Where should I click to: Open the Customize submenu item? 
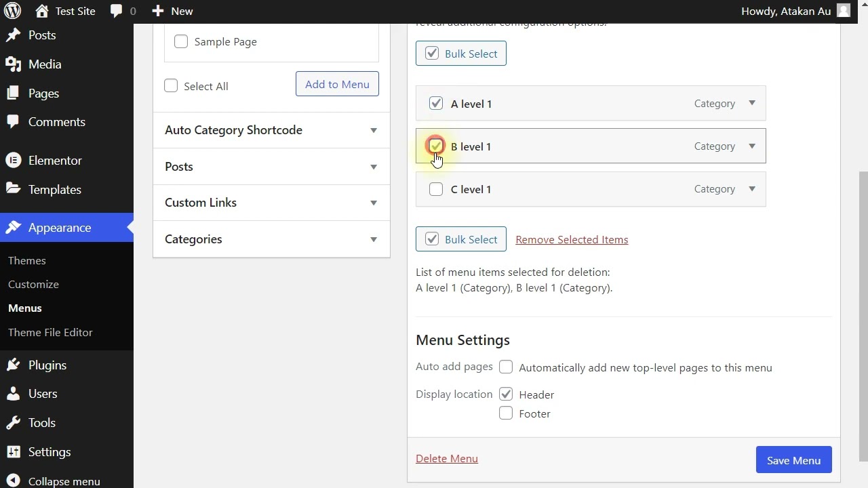click(33, 284)
